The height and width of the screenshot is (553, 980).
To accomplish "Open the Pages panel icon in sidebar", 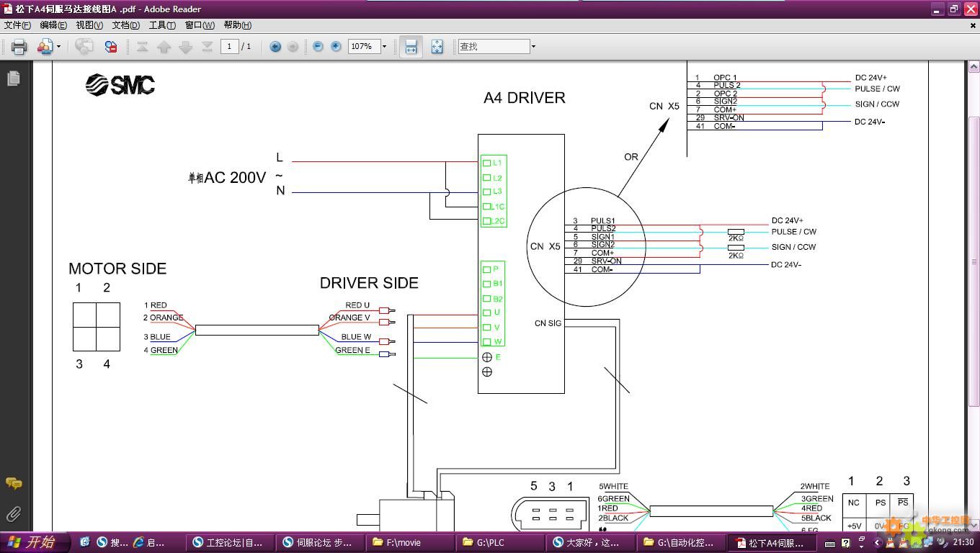I will tap(13, 78).
